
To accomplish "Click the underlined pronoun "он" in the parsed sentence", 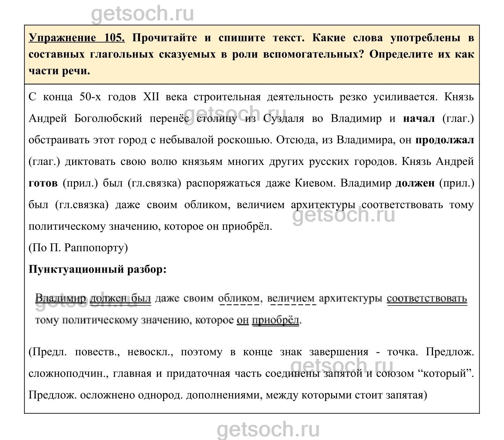I will (x=243, y=320).
